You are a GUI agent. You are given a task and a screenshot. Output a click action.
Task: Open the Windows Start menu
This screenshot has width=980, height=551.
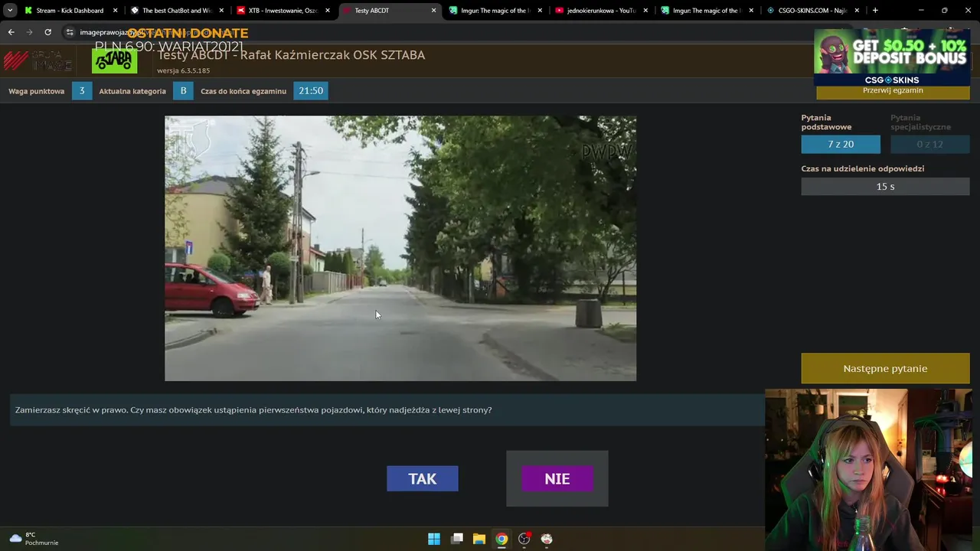pyautogui.click(x=434, y=539)
